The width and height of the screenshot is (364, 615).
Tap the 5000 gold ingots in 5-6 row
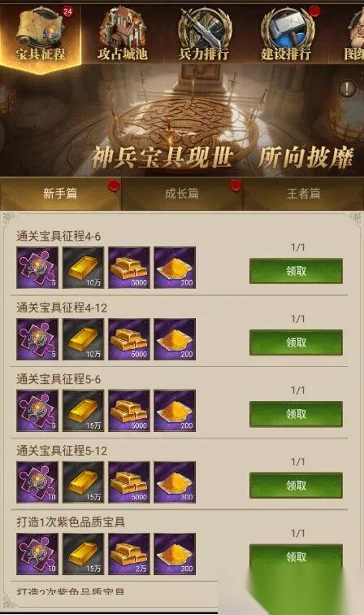(x=129, y=411)
